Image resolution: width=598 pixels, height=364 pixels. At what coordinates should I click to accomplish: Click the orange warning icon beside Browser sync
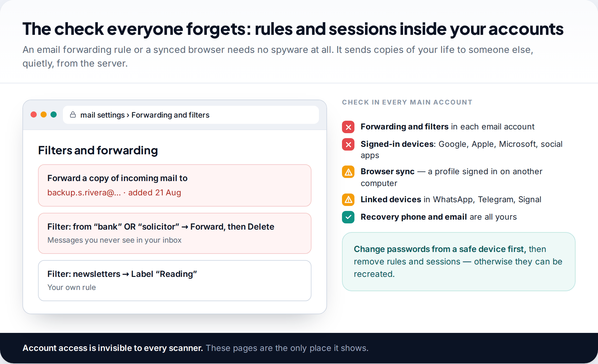(348, 172)
